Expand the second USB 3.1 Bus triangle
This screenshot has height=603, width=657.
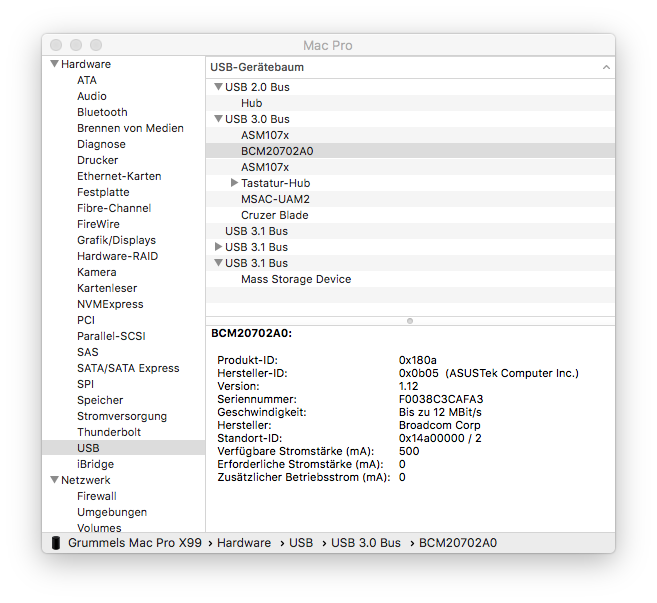[x=218, y=247]
